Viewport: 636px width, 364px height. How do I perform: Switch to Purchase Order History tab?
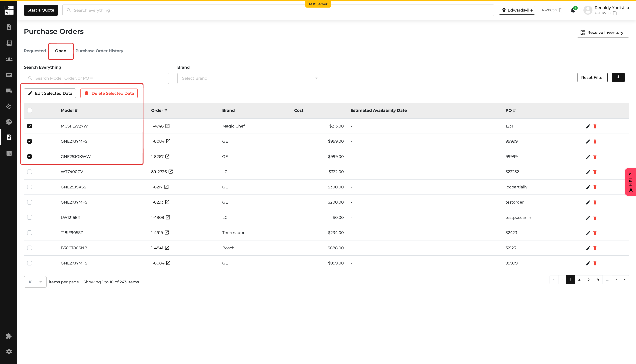tap(99, 51)
